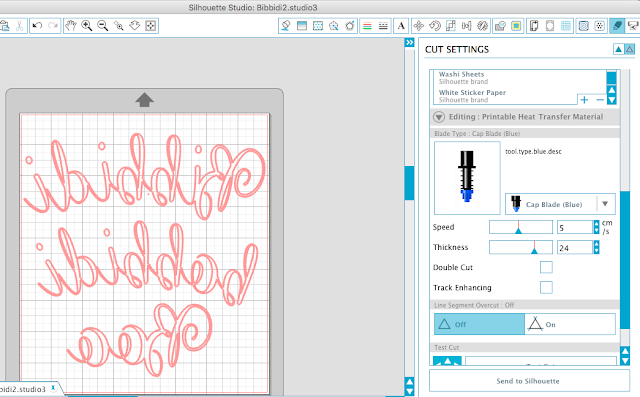Image resolution: width=640 pixels, height=397 pixels.
Task: Open the Scale panel icon
Action: point(451,26)
